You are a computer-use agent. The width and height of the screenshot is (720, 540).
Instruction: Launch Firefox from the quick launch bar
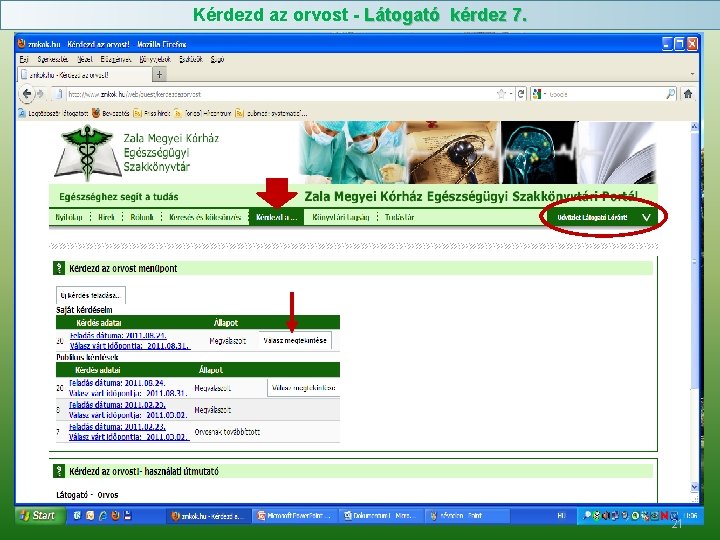point(115,516)
